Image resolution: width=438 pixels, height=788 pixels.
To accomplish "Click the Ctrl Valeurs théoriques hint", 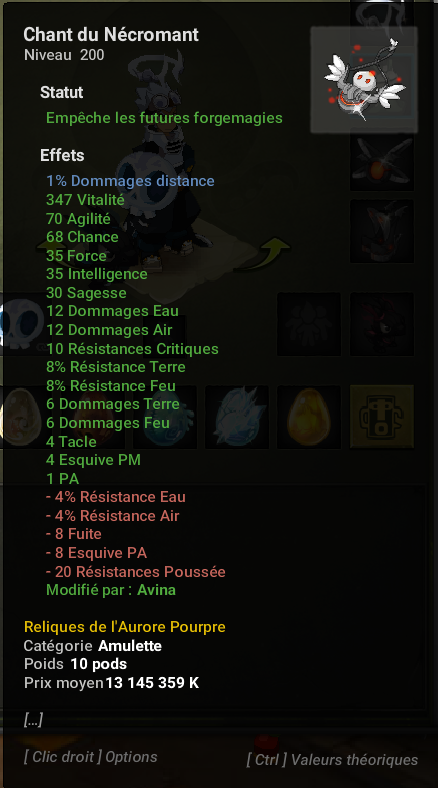I will point(332,759).
